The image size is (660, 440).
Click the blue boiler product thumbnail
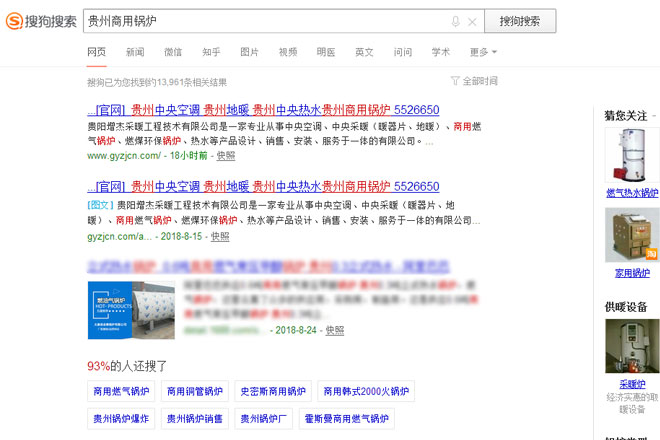(131, 310)
